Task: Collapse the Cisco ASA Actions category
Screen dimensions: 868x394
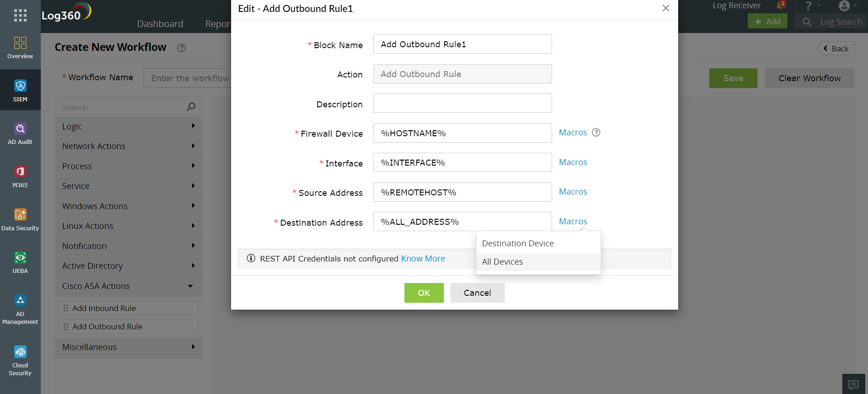Action: pyautogui.click(x=128, y=286)
